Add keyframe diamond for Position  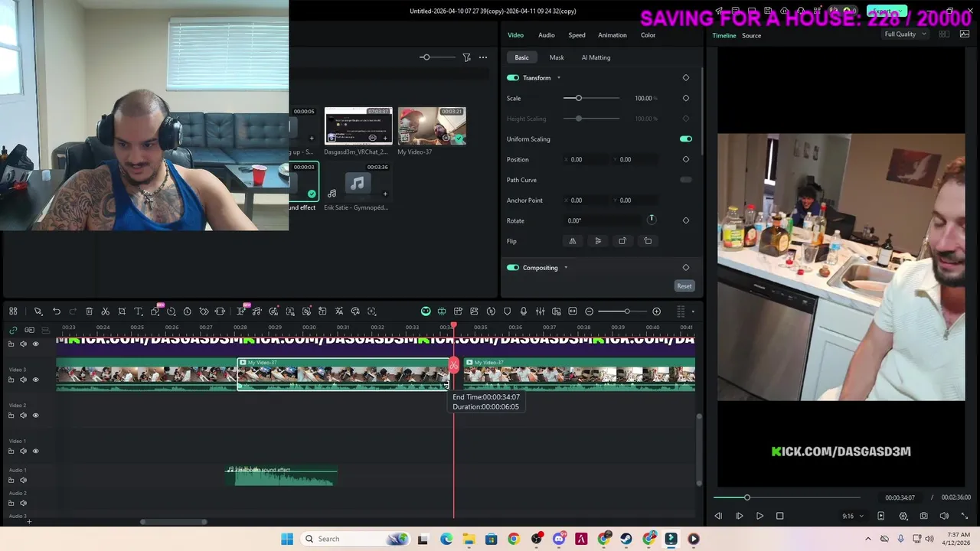[685, 159]
